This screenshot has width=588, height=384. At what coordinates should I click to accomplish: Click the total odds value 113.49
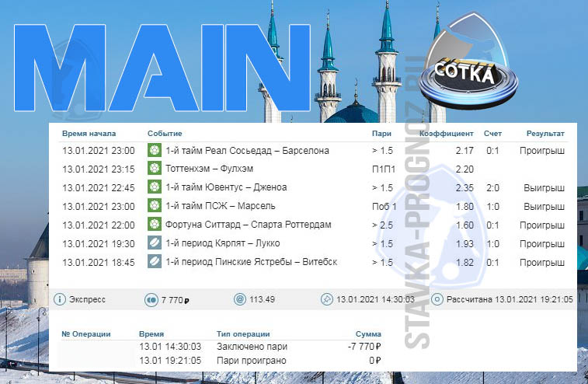click(x=262, y=299)
